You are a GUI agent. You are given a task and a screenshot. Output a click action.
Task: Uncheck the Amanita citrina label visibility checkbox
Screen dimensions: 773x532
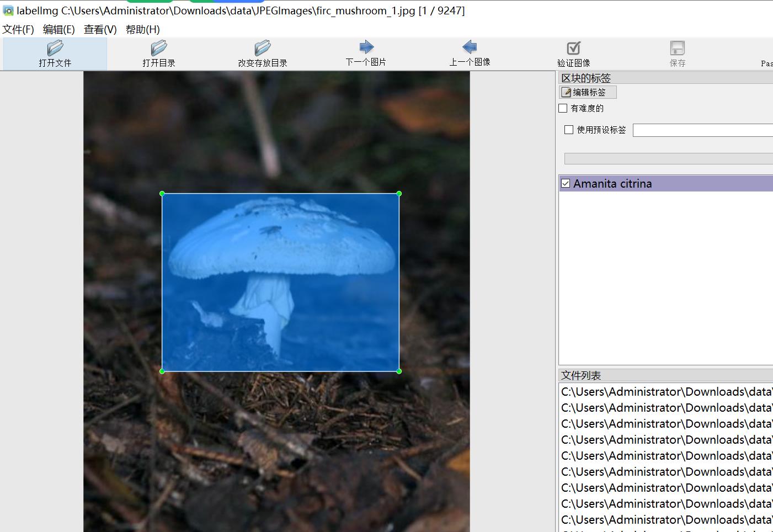tap(566, 183)
